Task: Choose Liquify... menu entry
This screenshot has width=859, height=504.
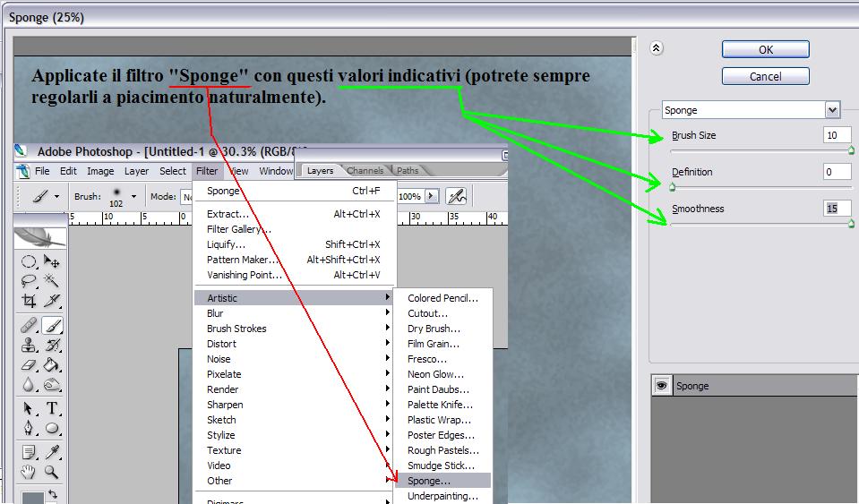Action: pos(293,244)
